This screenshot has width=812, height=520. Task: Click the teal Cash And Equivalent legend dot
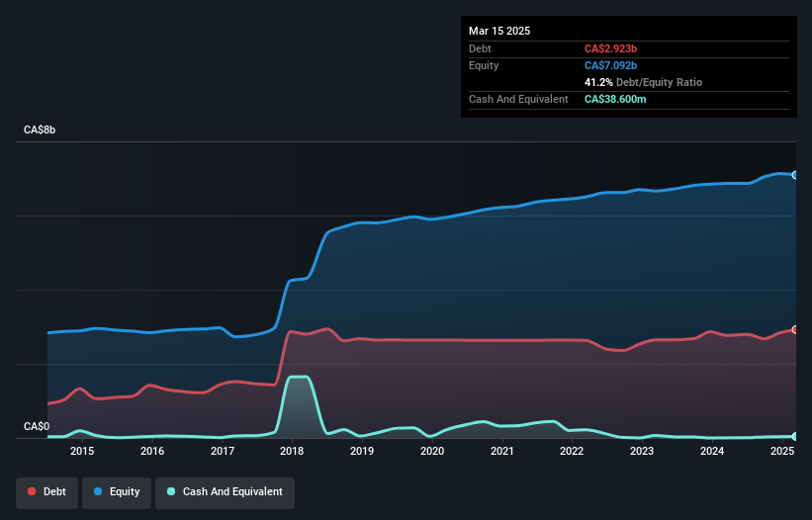(171, 491)
